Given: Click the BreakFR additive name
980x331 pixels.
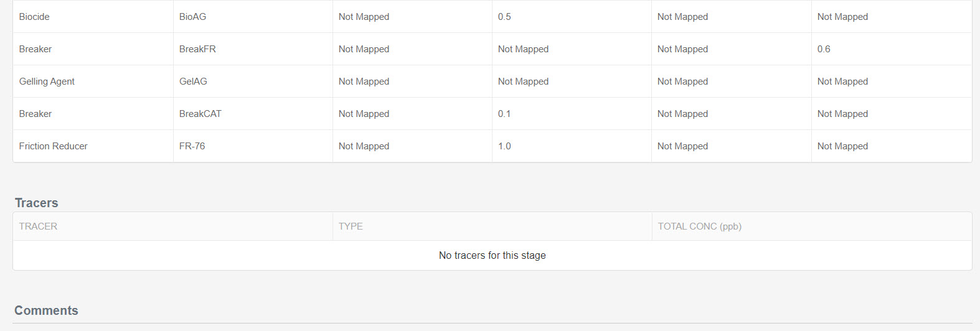Looking at the screenshot, I should pyautogui.click(x=197, y=49).
